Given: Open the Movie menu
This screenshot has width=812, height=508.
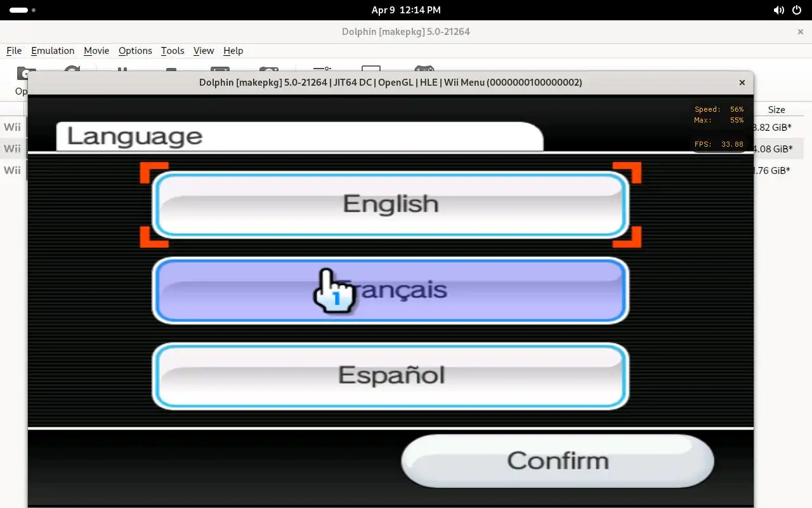Looking at the screenshot, I should coord(96,51).
